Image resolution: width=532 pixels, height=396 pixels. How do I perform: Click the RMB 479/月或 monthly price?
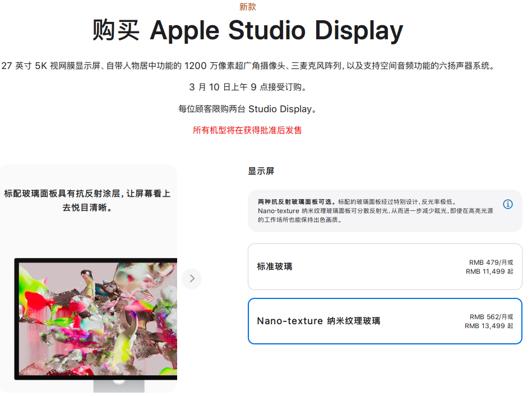tap(491, 262)
